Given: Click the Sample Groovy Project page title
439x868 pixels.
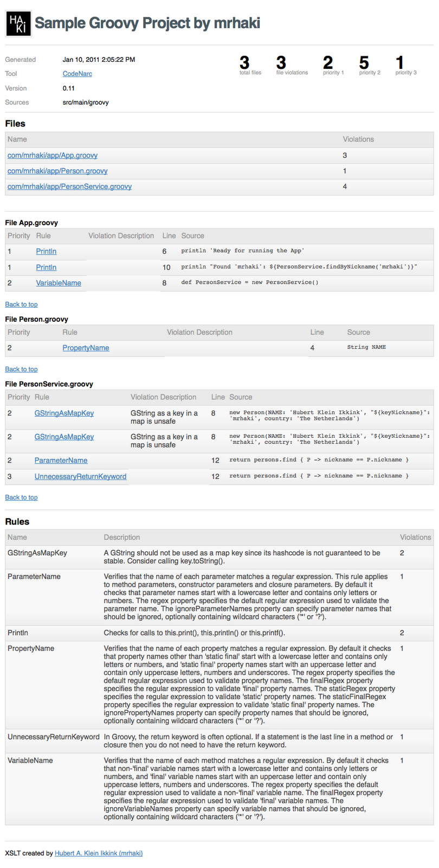Looking at the screenshot, I should pos(147,23).
